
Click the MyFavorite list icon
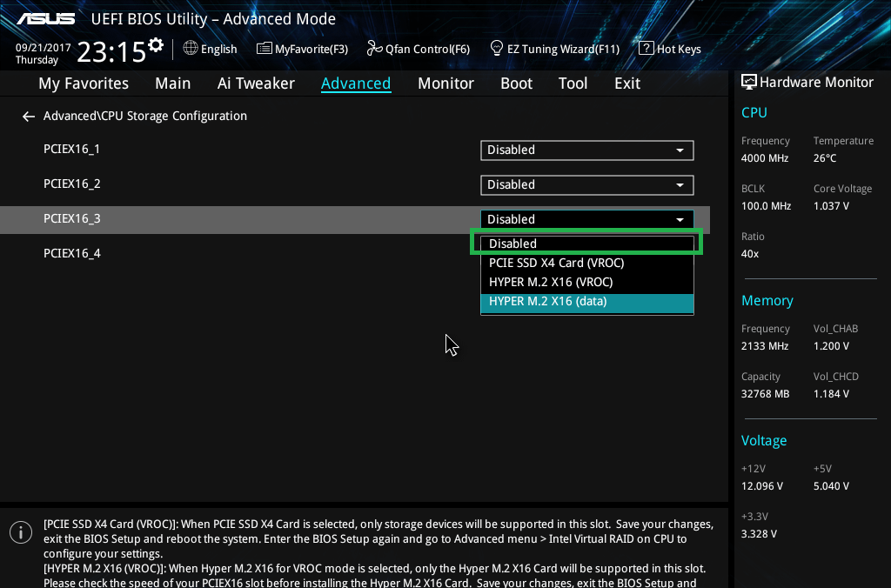coord(265,49)
